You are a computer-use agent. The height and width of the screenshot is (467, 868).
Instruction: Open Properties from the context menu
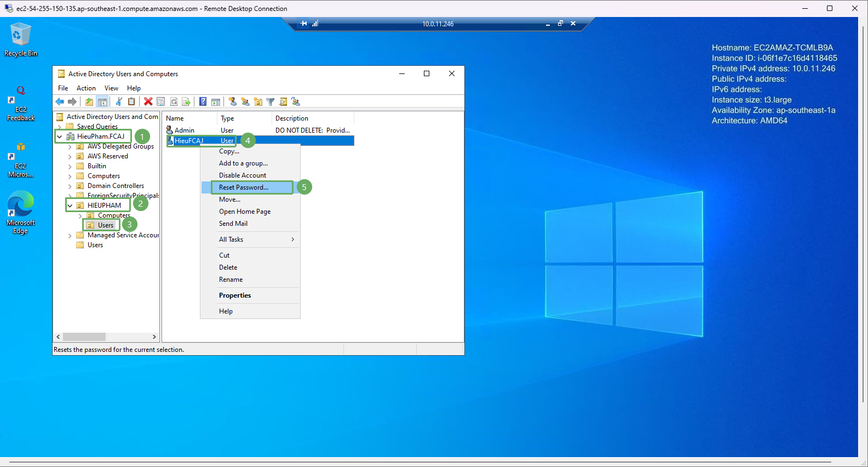[250, 295]
